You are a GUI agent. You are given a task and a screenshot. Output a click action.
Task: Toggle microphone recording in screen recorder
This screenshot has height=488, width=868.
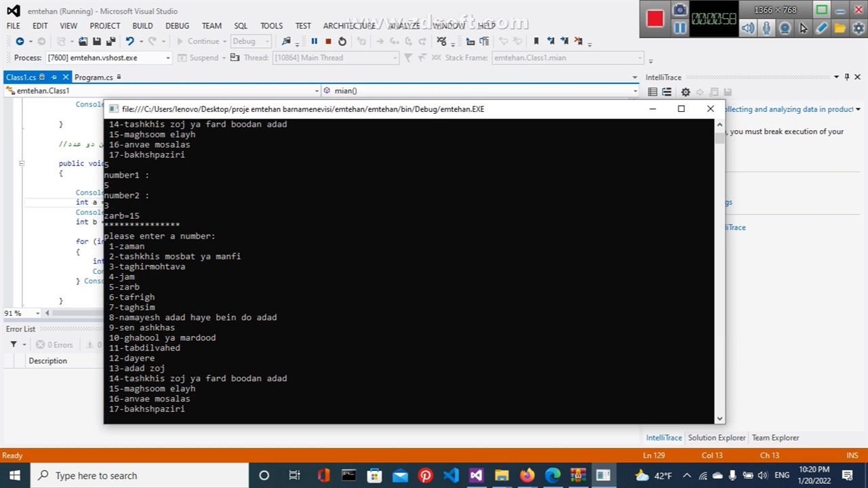(766, 28)
